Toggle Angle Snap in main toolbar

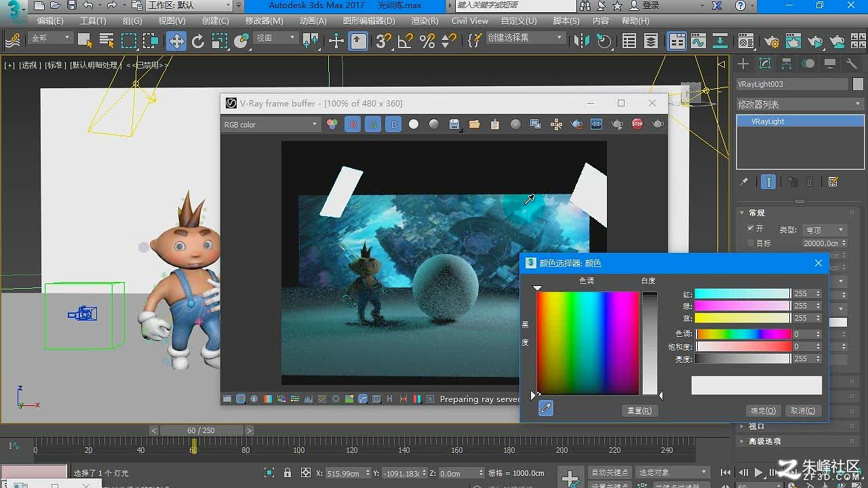(405, 41)
